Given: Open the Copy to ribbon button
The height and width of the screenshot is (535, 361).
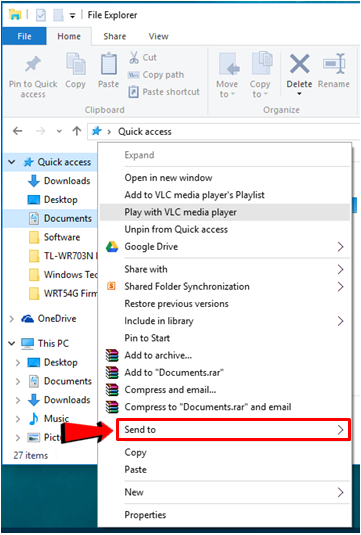Looking at the screenshot, I should 260,75.
